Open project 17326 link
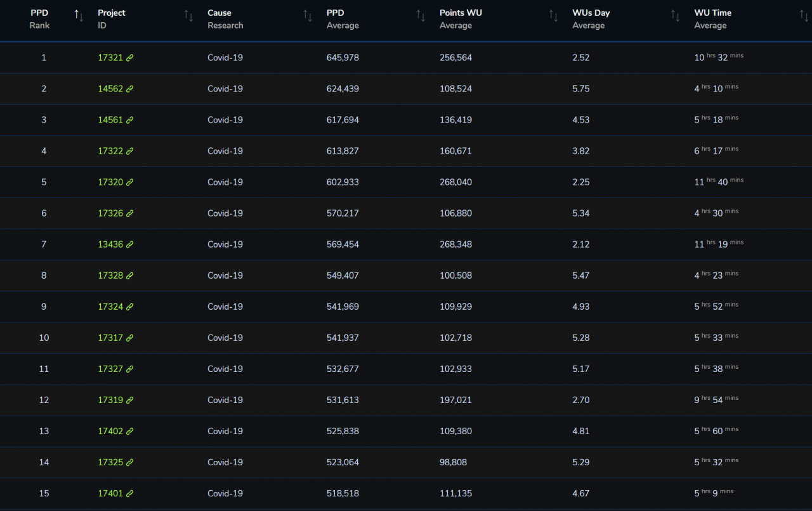 tap(110, 213)
